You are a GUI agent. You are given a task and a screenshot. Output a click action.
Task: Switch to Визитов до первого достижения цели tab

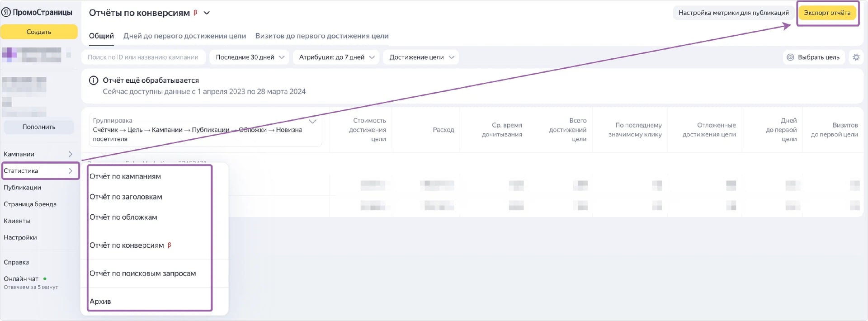pos(321,36)
